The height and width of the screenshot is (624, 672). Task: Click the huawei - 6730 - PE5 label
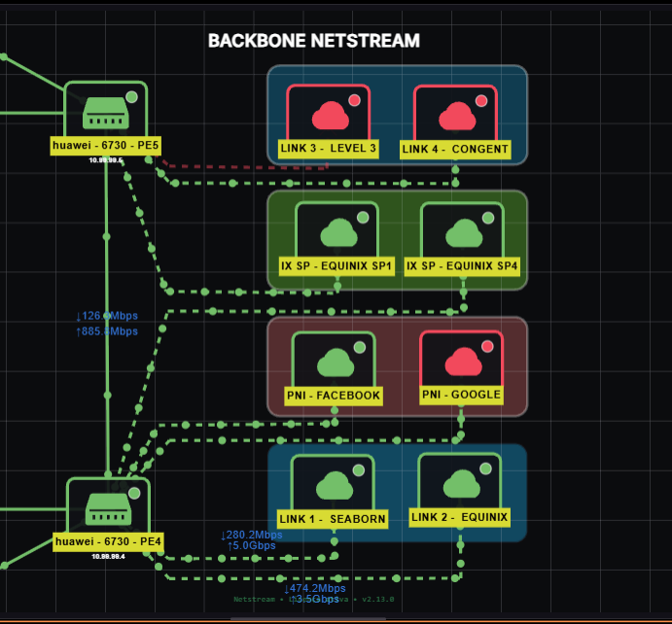click(x=105, y=146)
